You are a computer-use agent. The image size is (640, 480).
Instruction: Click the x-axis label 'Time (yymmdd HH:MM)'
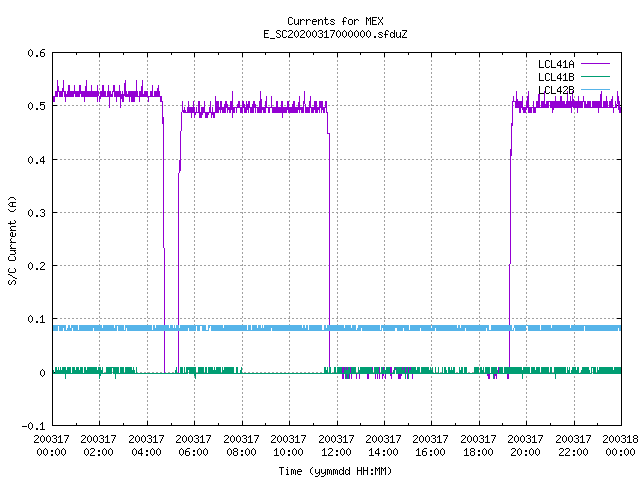coord(335,471)
